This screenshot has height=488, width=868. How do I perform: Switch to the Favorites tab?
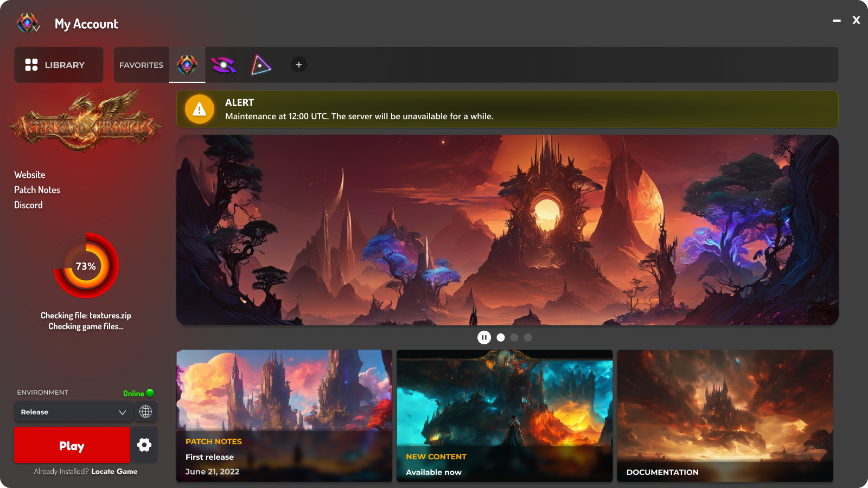pos(141,65)
